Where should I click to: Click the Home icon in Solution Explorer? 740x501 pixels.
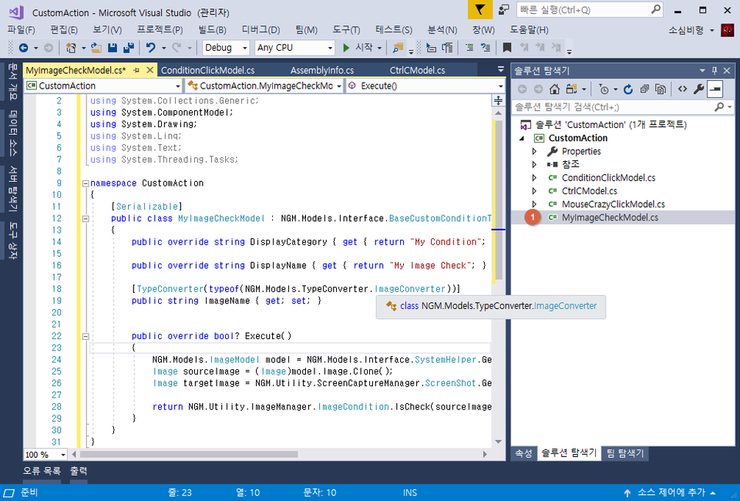click(x=555, y=89)
